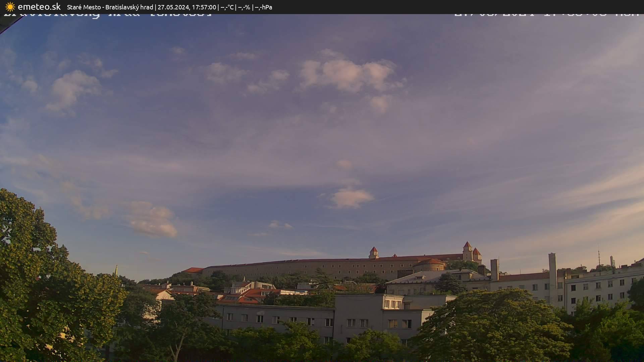The image size is (644, 362).
Task: Click the emeteo.sk logo text
Action: click(39, 7)
